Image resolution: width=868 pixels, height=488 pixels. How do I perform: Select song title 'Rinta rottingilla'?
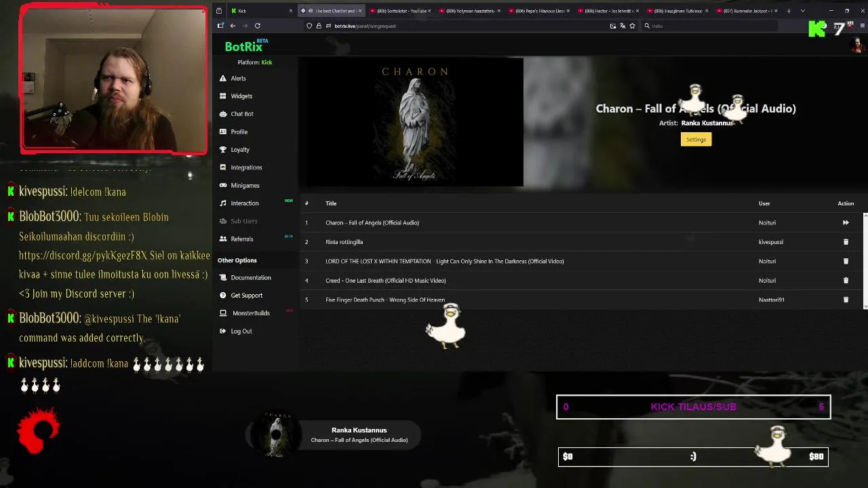point(344,242)
